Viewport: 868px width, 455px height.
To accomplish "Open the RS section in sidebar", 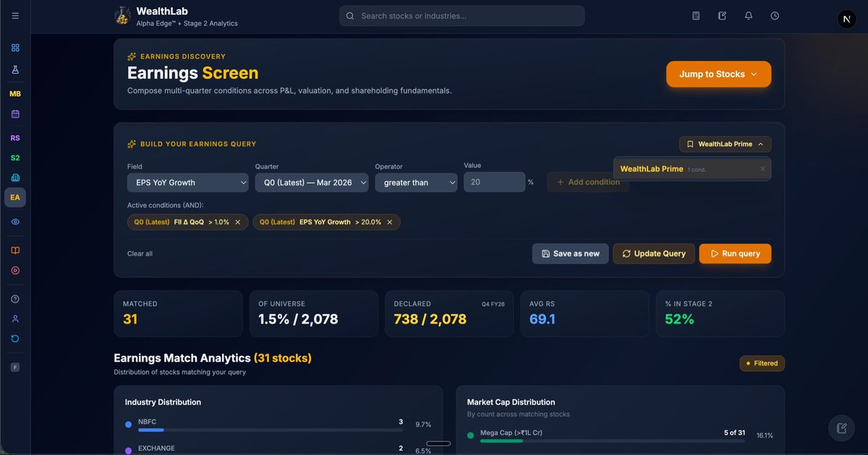I will (x=15, y=138).
